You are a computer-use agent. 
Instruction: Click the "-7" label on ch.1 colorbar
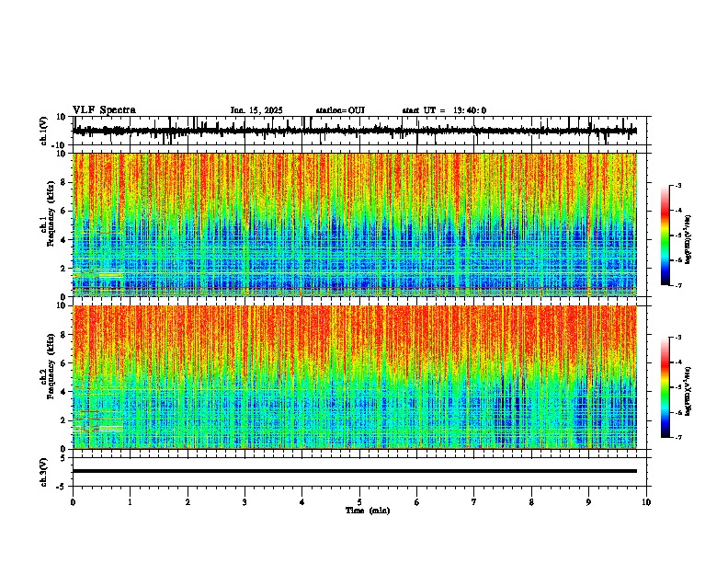coord(677,285)
